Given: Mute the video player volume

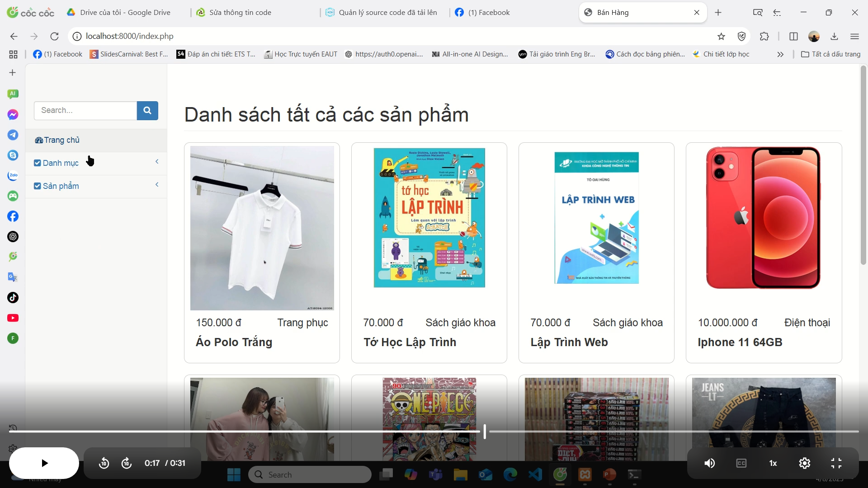Looking at the screenshot, I should 710,463.
